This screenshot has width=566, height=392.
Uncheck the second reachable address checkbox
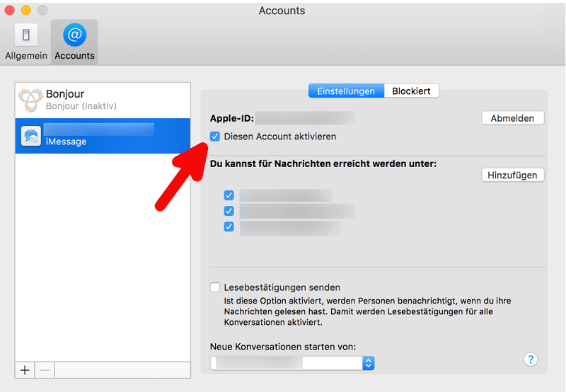click(x=229, y=211)
